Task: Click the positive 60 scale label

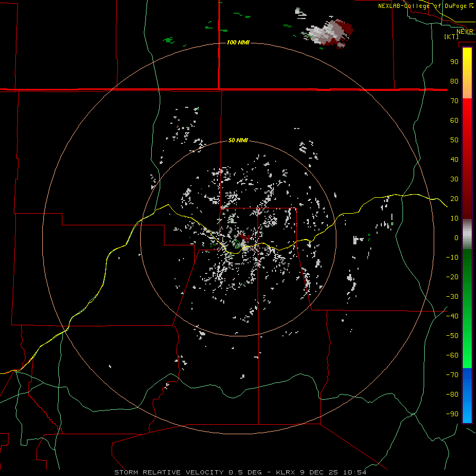Action: (454, 120)
